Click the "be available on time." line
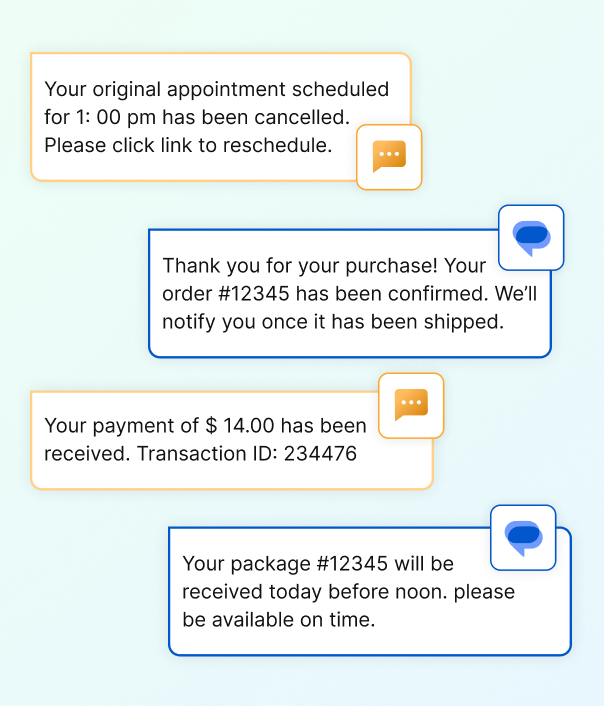Screen dimensions: 604x706 [278, 619]
